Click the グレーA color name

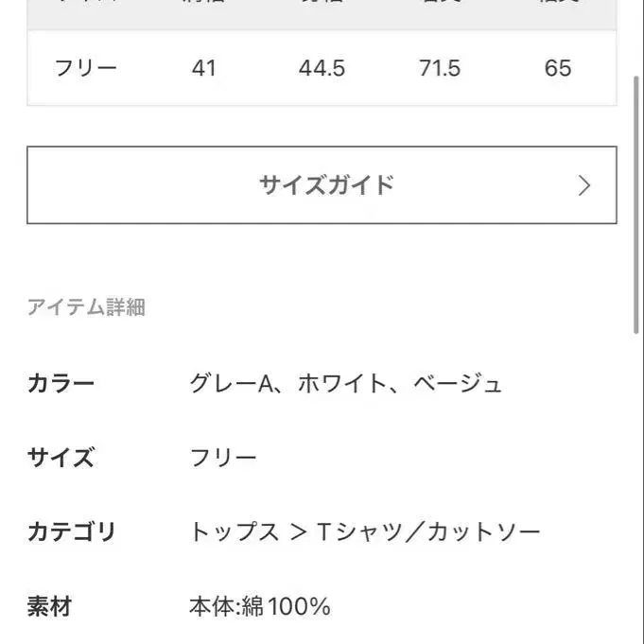[231, 384]
